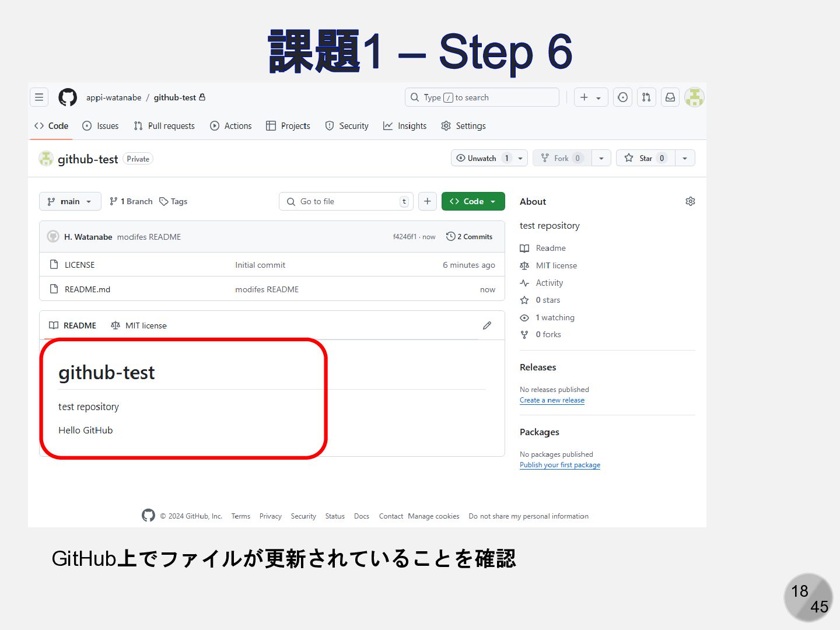This screenshot has height=630, width=840.
Task: Click the add file plus button
Action: 428,201
